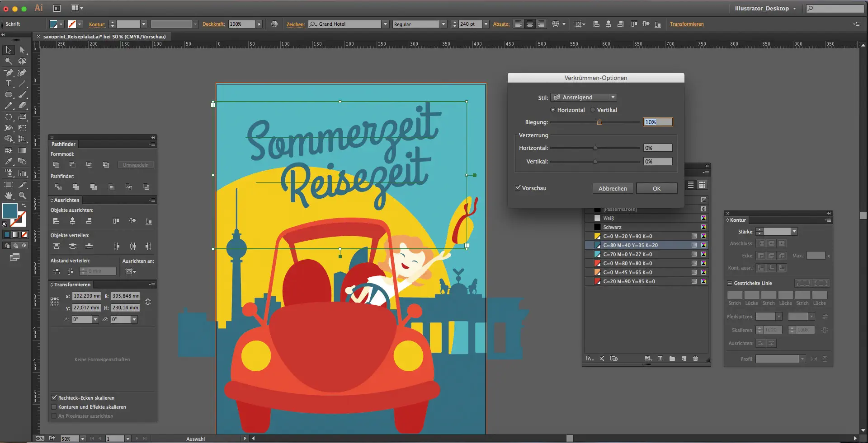The width and height of the screenshot is (868, 443).
Task: Open the Grand Hotel font dropdown
Action: coord(385,24)
